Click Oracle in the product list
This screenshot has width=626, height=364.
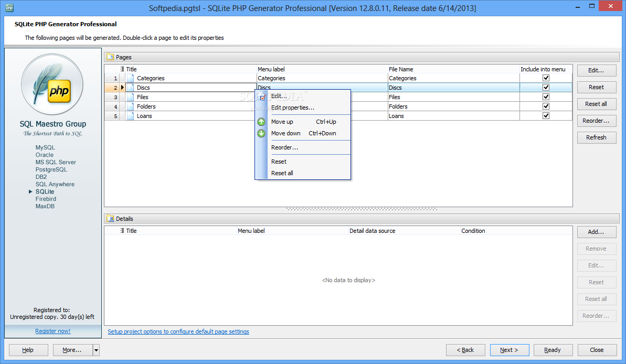[44, 155]
